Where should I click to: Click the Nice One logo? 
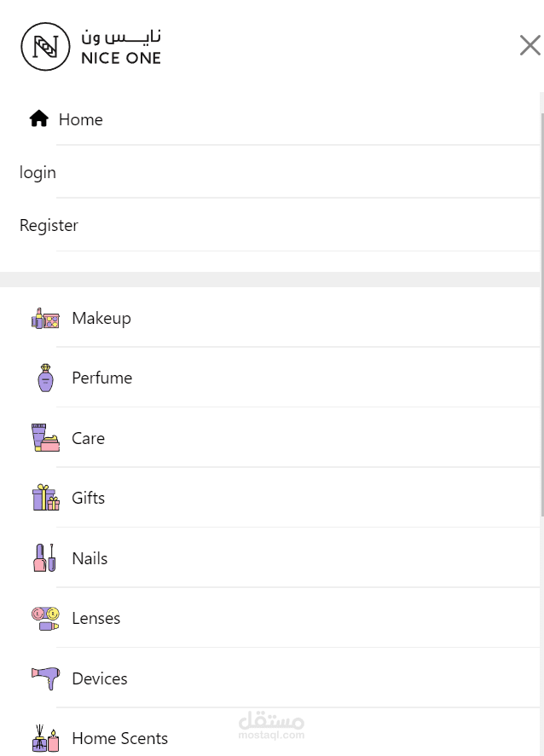click(x=91, y=46)
